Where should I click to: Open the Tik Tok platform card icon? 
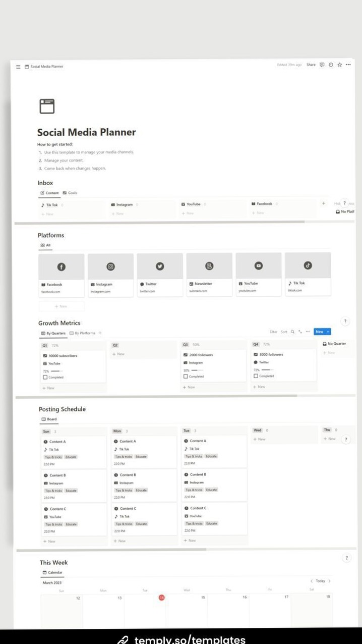coord(308,265)
